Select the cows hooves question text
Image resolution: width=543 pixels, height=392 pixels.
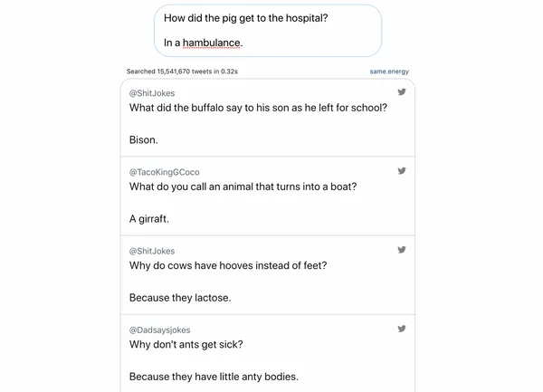pos(228,265)
